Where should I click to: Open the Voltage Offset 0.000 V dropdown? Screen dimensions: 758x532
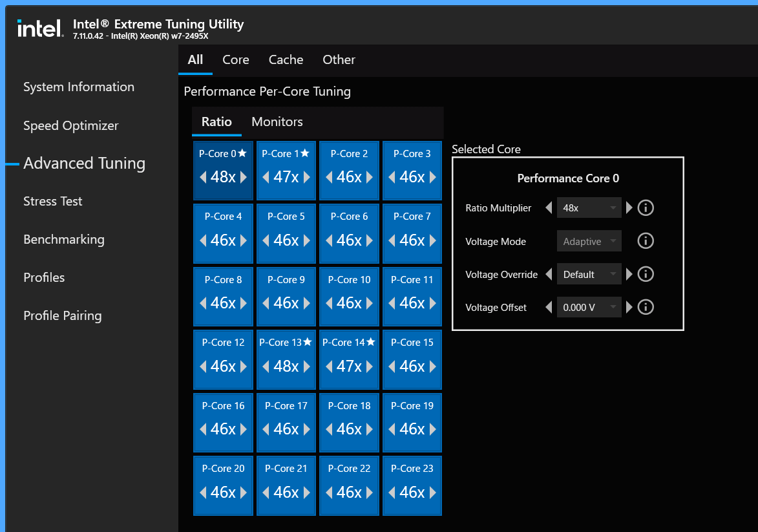pos(589,307)
